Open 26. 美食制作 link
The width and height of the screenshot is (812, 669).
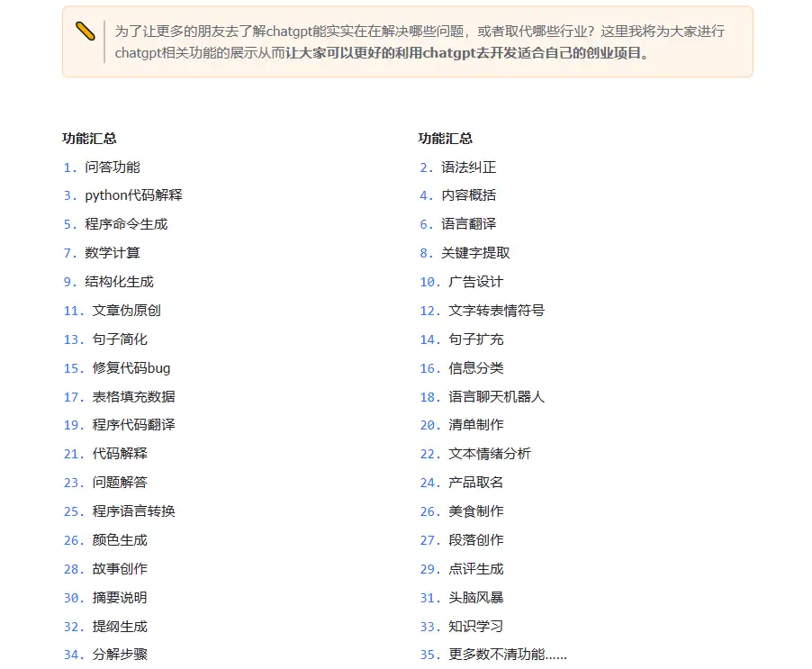click(x=462, y=511)
